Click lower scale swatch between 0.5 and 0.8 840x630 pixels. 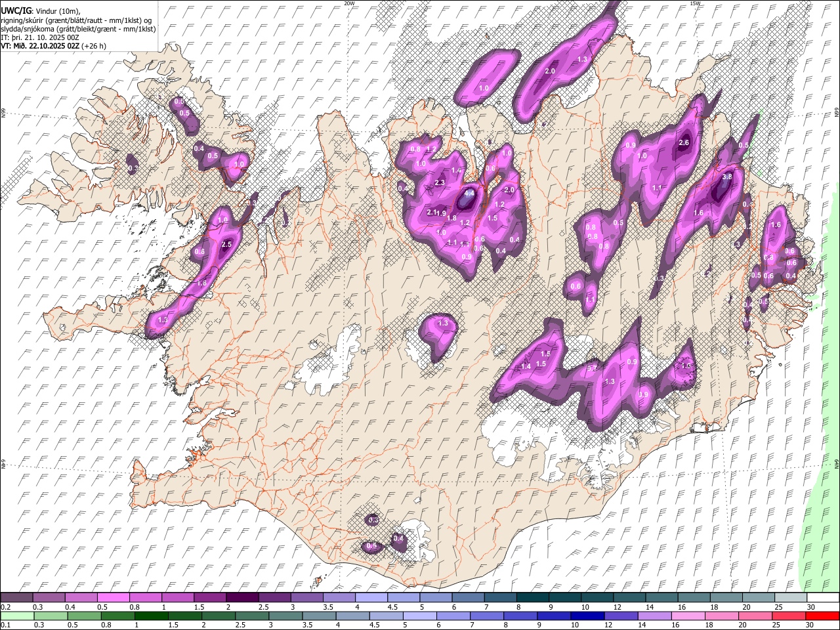pos(83,616)
